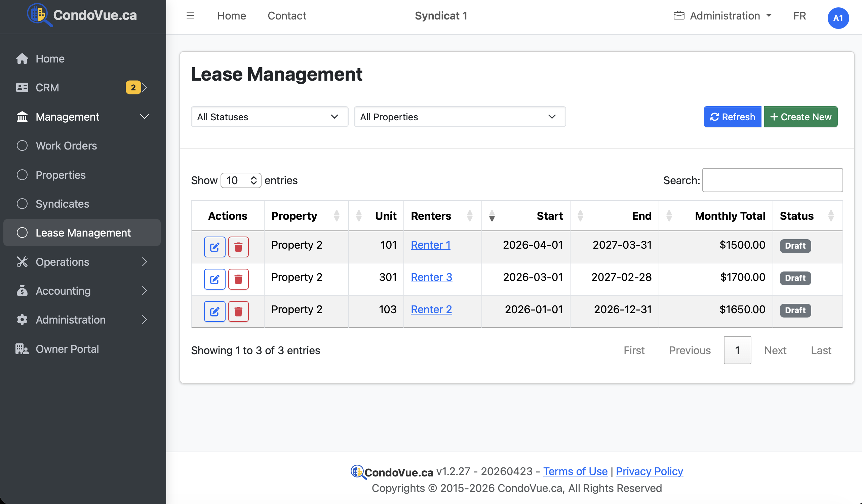This screenshot has height=504, width=862.
Task: Open the Renter 1 link
Action: (x=430, y=245)
